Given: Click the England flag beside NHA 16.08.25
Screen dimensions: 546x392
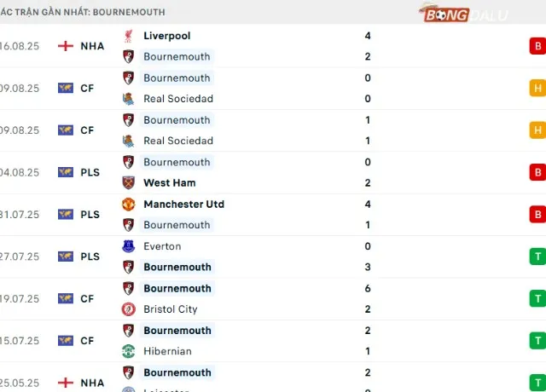Looking at the screenshot, I should pos(66,46).
